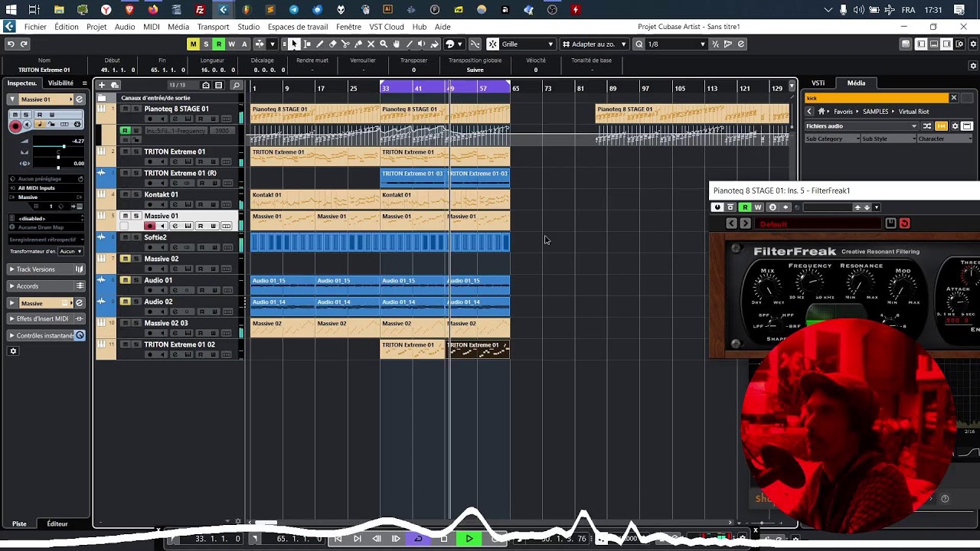
Task: Toggle left zone visibility button
Action: tap(921, 44)
